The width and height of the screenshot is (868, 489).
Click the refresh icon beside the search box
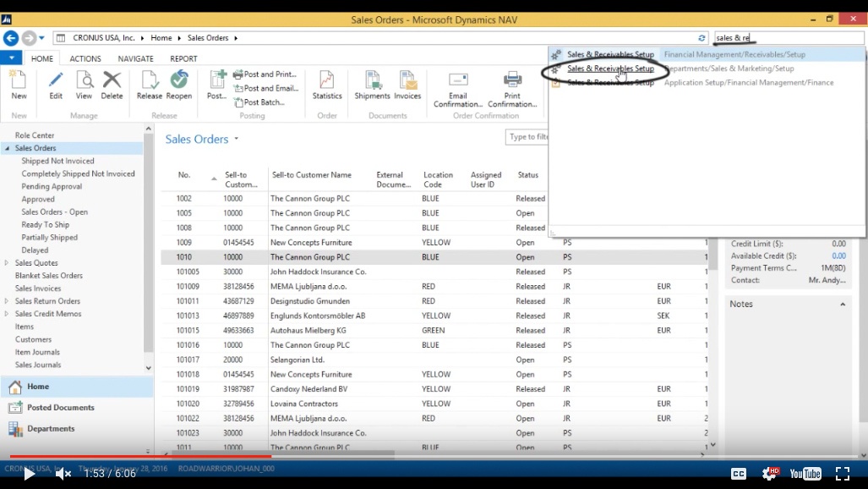[702, 37]
